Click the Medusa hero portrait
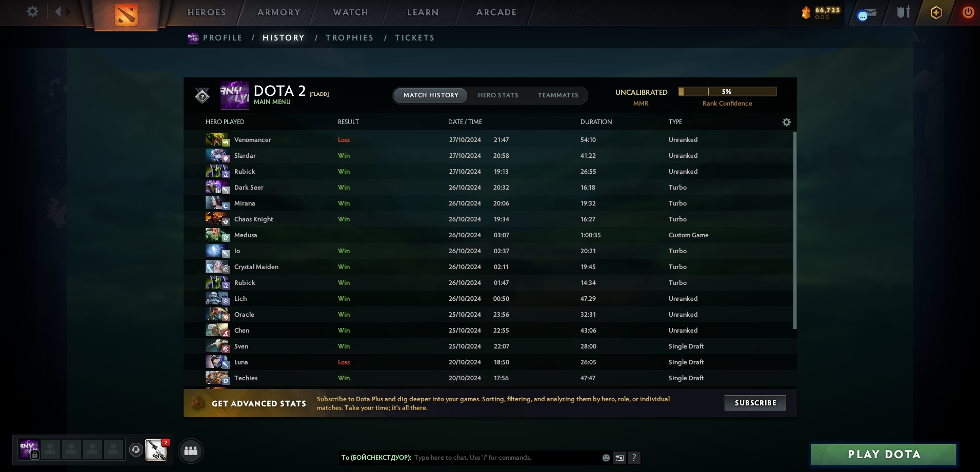The height and width of the screenshot is (472, 980). (x=217, y=235)
